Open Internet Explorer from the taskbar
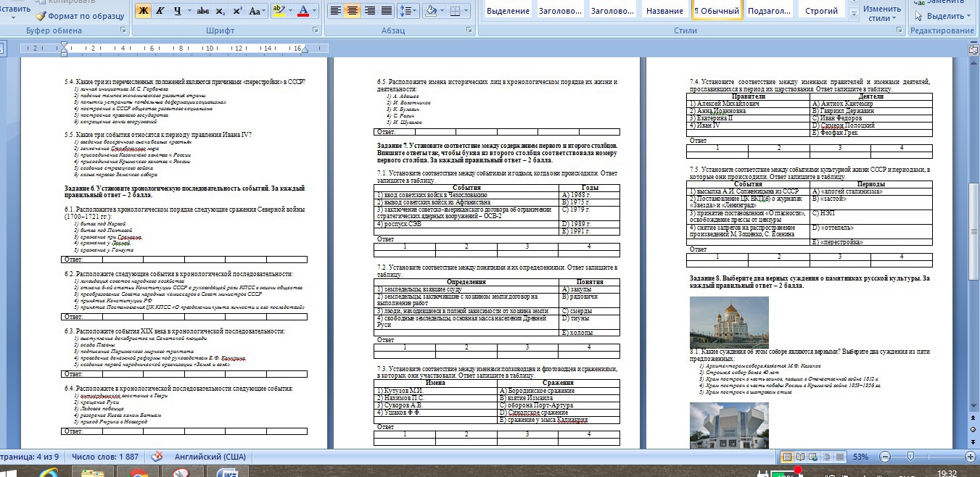 [48, 473]
